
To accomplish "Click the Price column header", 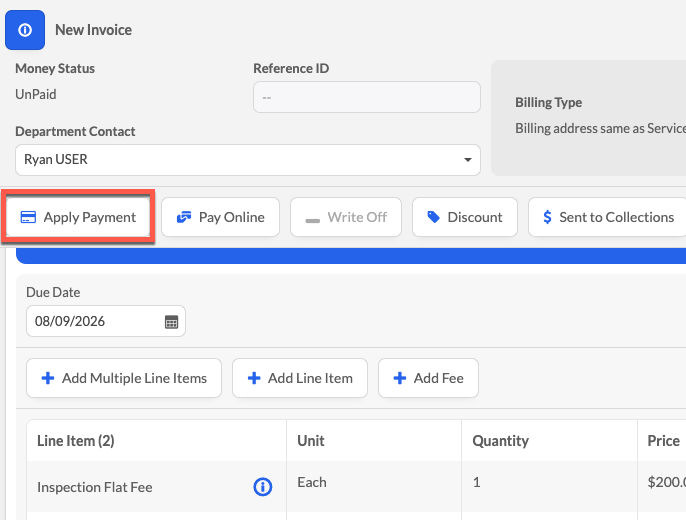I will tap(664, 441).
